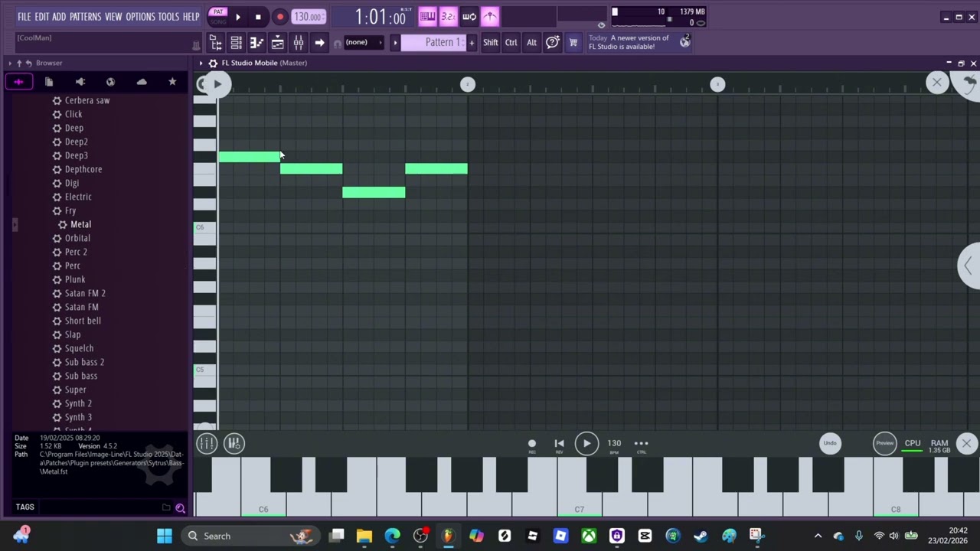Open the Channel rack icon
Viewport: 980px width, 551px height.
(237, 43)
